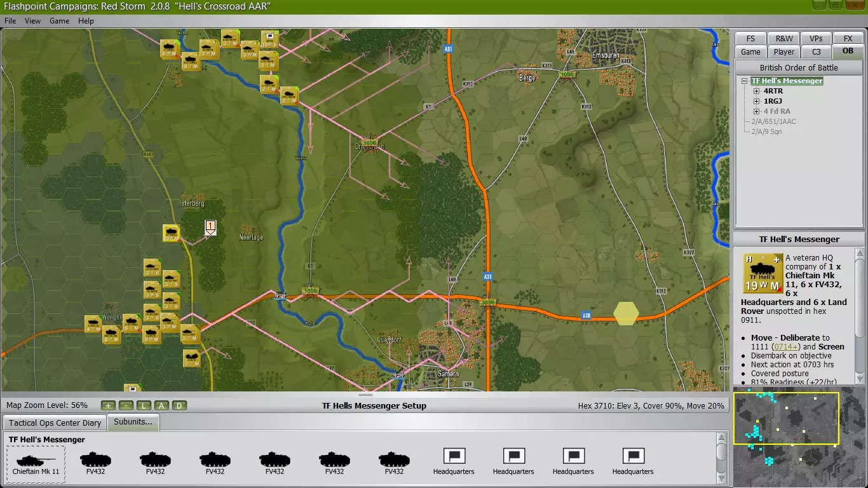Select TF Hell's Messenger in the order of battle

787,81
